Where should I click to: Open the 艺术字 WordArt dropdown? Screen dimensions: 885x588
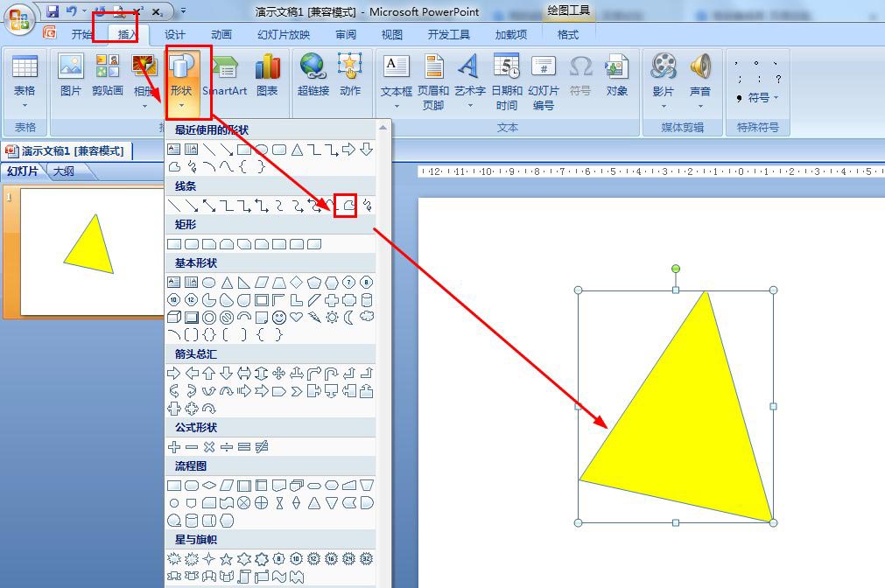469,106
